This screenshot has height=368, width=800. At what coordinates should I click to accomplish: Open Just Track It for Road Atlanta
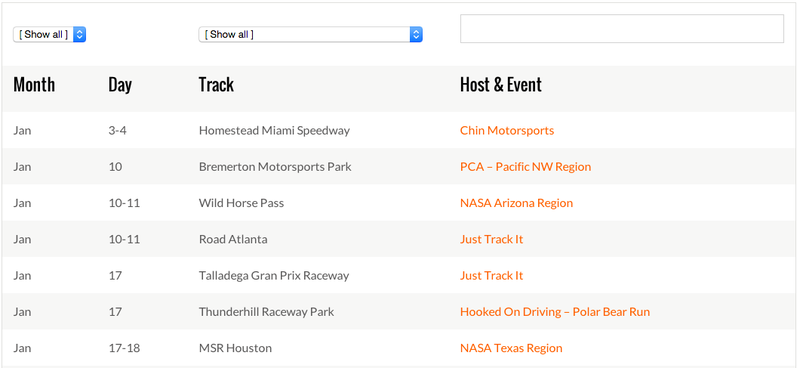(491, 239)
